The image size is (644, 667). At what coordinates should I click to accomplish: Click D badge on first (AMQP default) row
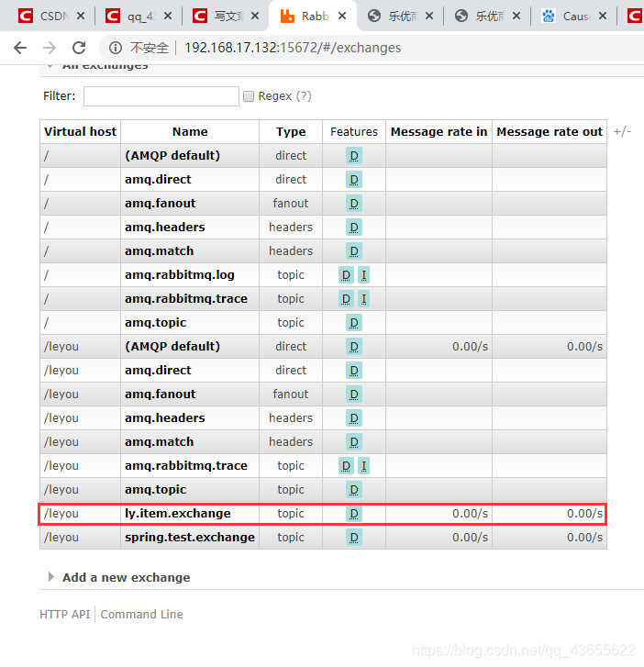click(x=354, y=156)
